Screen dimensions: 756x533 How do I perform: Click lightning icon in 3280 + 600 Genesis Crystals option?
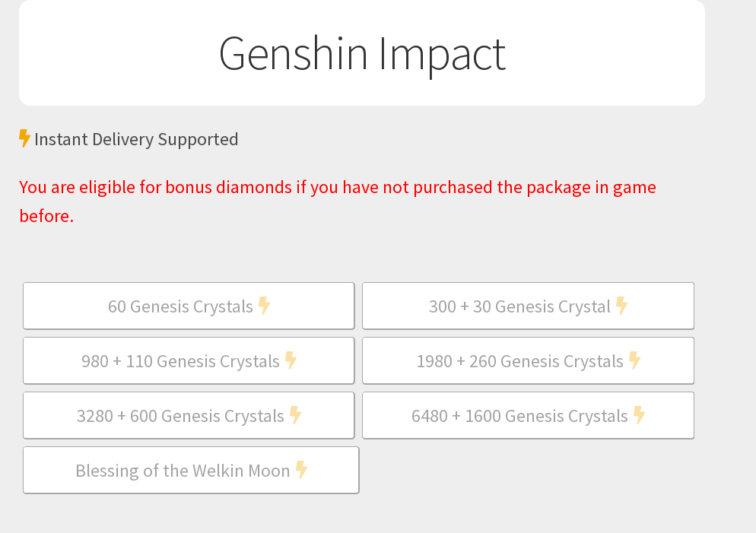tap(295, 415)
